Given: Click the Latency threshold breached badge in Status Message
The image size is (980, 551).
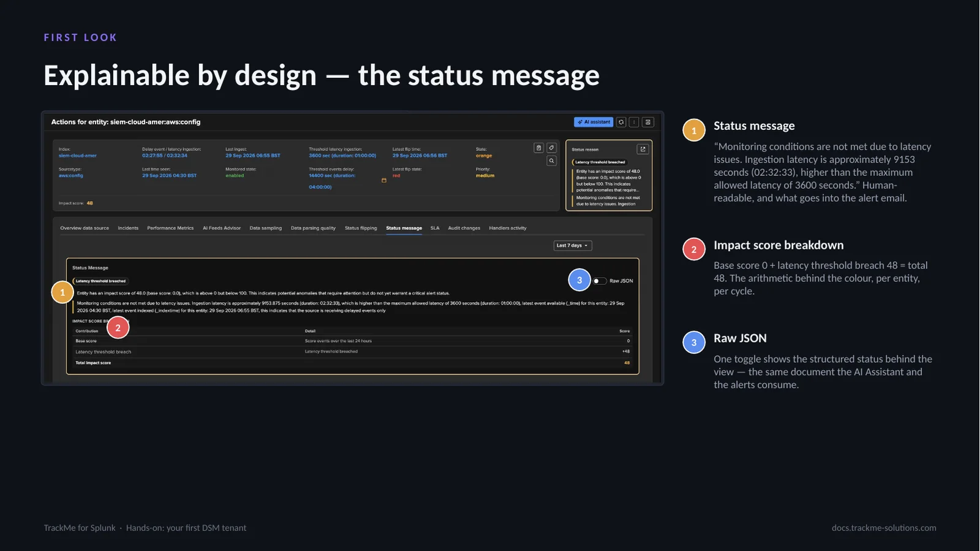Looking at the screenshot, I should point(100,281).
